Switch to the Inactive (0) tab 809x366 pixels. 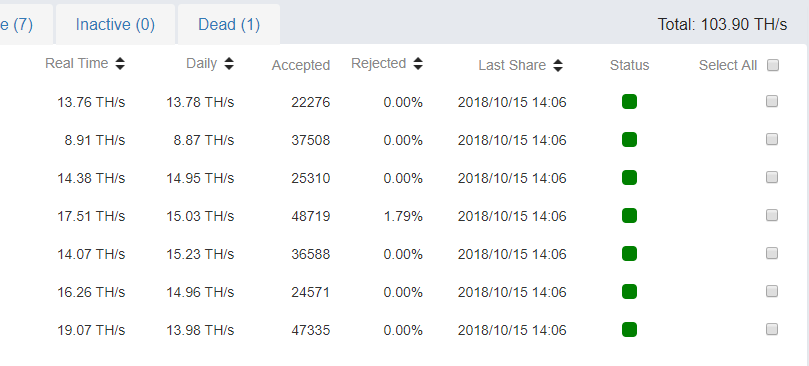pos(115,24)
